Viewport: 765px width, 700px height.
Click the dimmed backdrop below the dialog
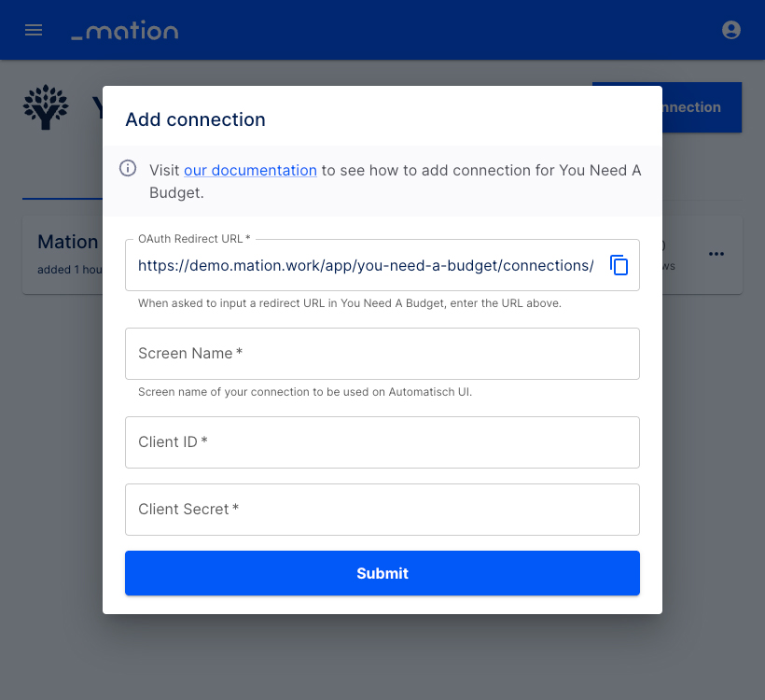382,656
